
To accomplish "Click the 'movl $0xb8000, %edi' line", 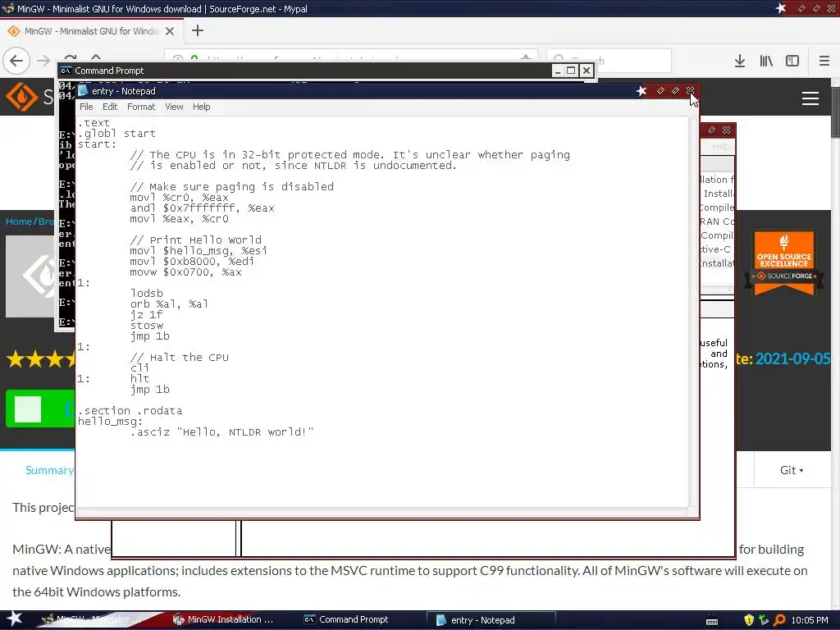I will [x=191, y=262].
